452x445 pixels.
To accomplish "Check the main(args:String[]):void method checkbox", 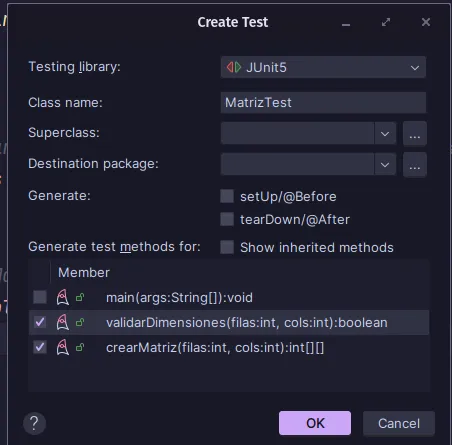I will click(x=40, y=297).
